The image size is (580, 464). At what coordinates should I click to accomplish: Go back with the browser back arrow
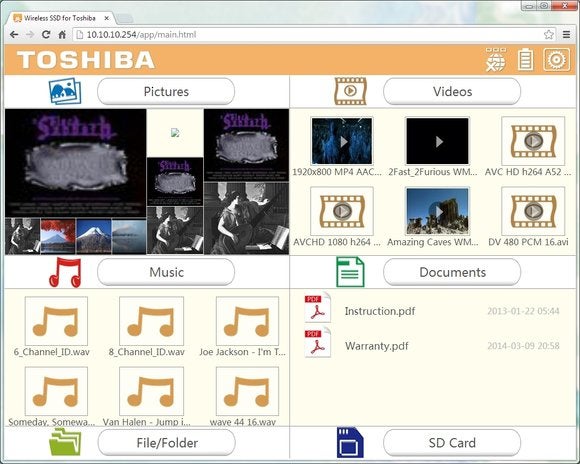(x=14, y=35)
